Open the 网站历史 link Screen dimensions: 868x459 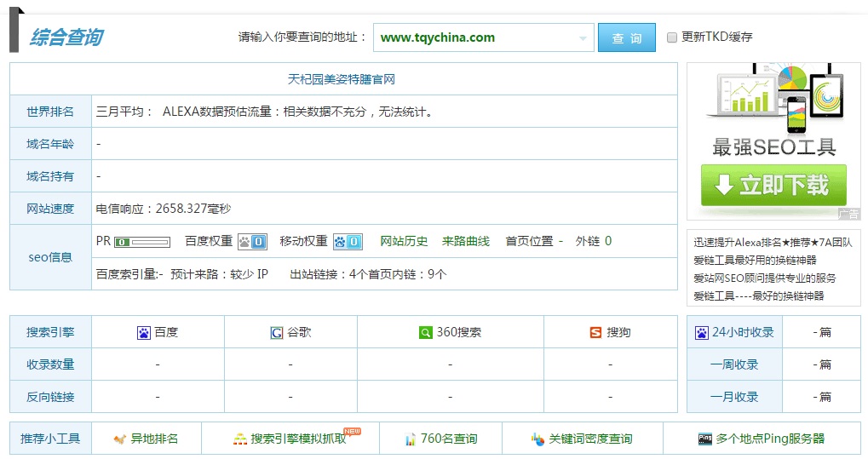click(404, 241)
